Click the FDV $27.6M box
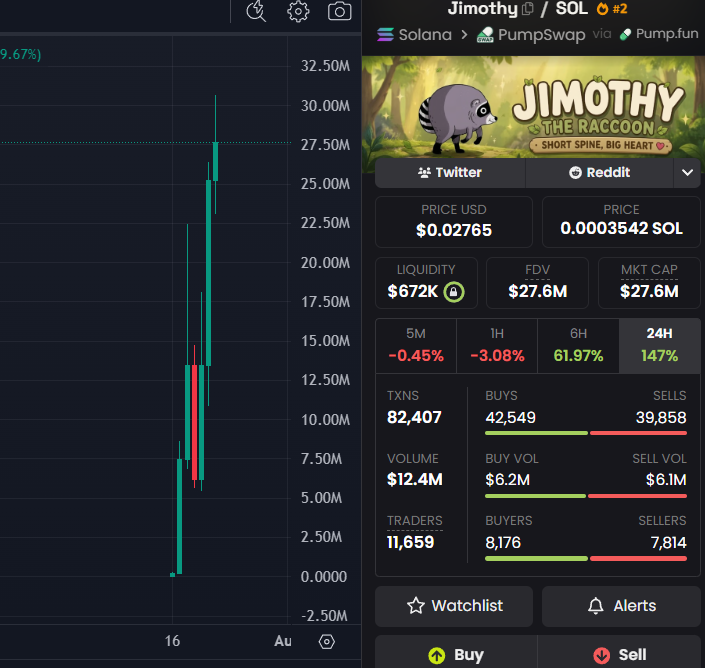Image resolution: width=705 pixels, height=668 pixels. point(537,283)
